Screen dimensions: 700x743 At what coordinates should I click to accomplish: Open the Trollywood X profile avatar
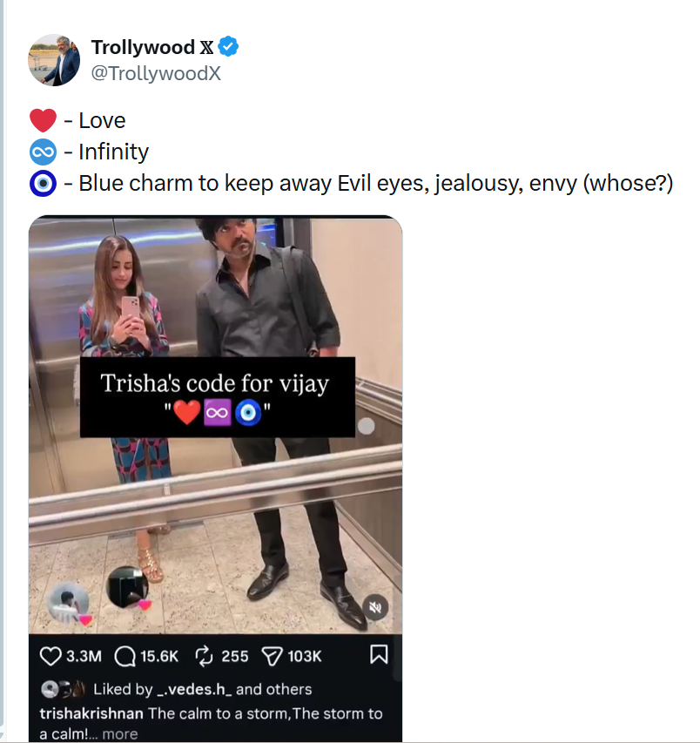point(54,60)
